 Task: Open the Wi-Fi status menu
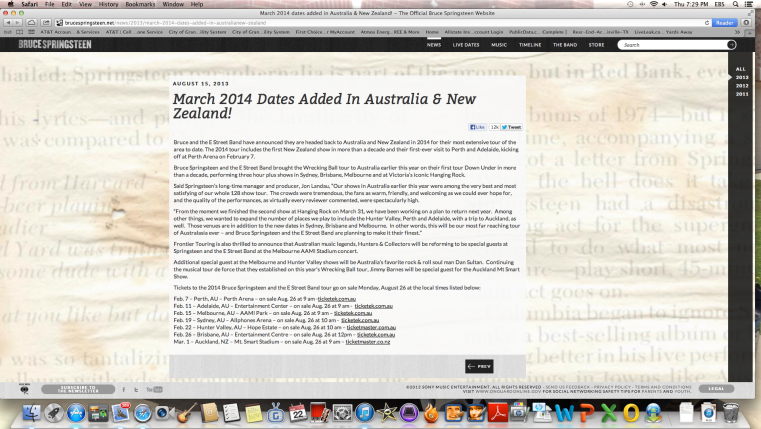(653, 4)
